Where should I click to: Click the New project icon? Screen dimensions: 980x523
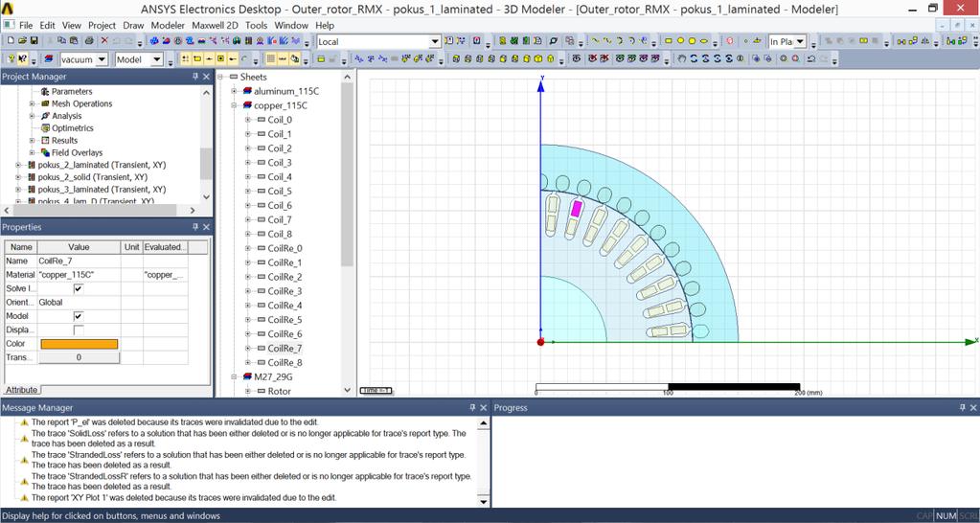(11, 41)
